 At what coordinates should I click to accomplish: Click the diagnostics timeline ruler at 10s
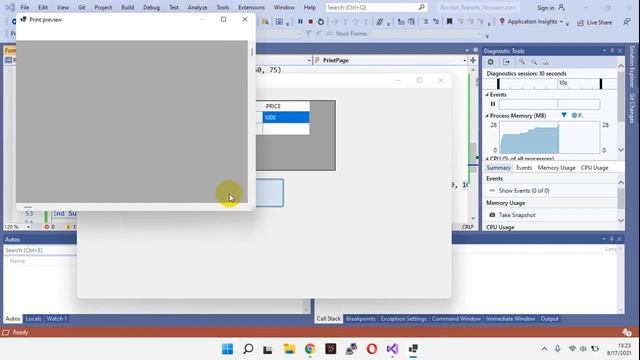click(x=563, y=83)
